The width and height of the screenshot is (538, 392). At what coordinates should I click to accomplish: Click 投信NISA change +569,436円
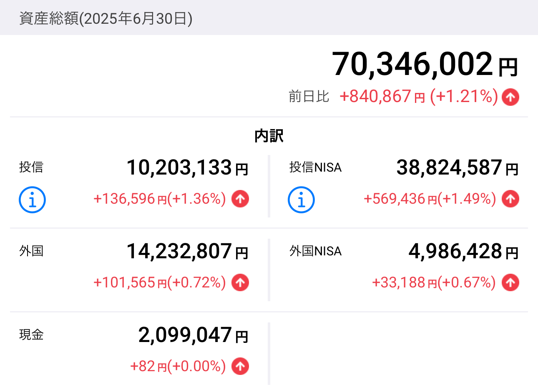click(x=400, y=199)
